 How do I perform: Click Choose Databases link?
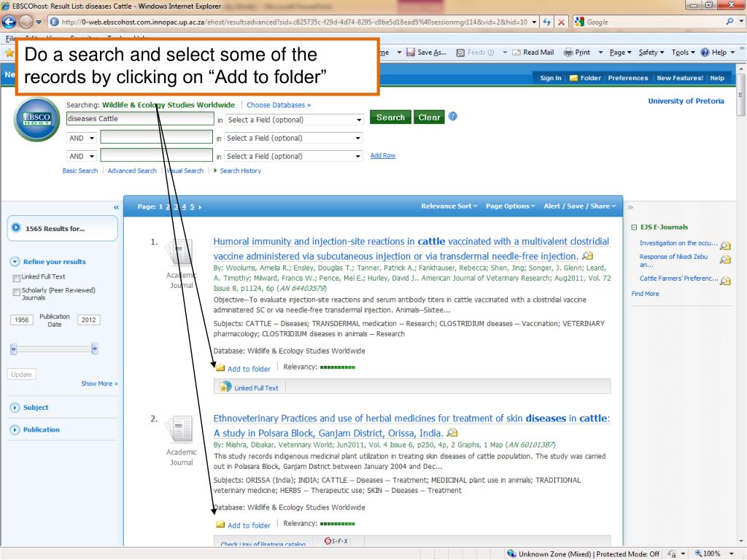pyautogui.click(x=279, y=105)
